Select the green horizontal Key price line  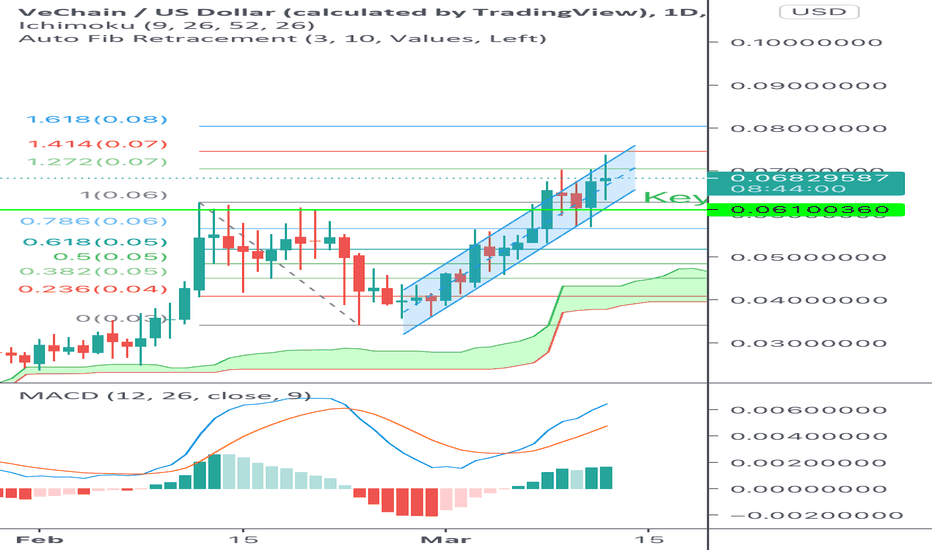(354, 209)
